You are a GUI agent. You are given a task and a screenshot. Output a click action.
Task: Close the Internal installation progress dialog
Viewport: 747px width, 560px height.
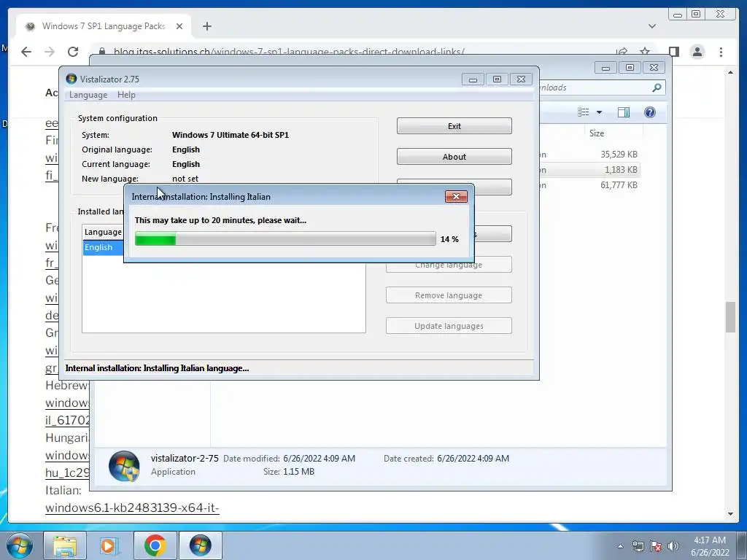(x=456, y=197)
